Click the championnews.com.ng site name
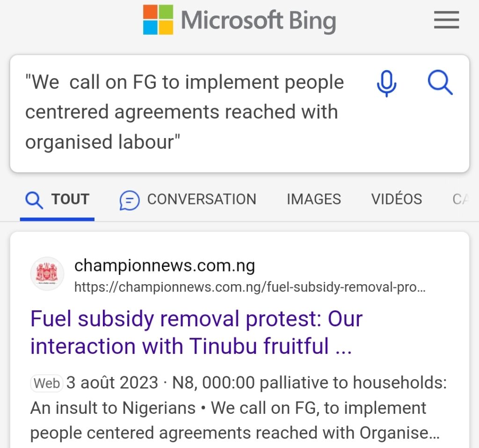The image size is (479, 448). pos(165,265)
